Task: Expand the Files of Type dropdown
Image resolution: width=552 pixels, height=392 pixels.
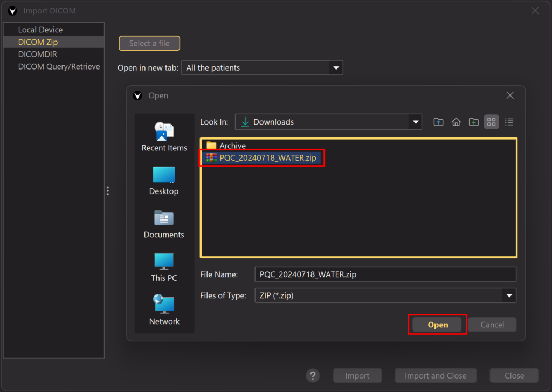Action: tap(508, 295)
